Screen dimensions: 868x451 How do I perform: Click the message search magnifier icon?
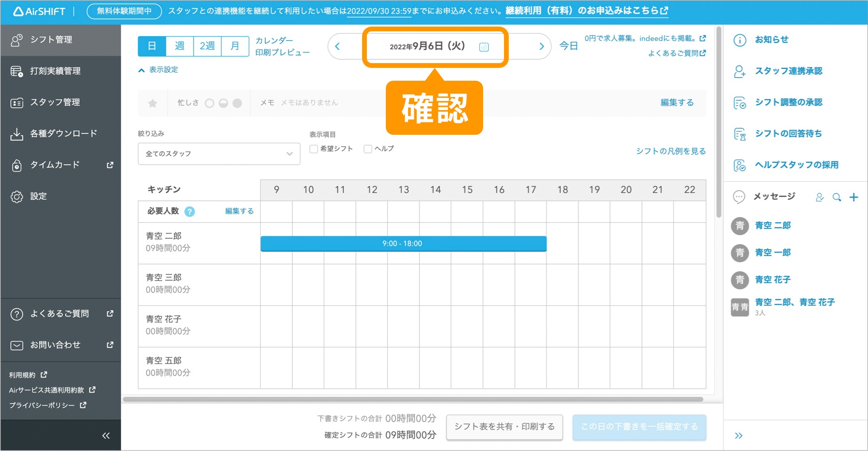point(837,197)
